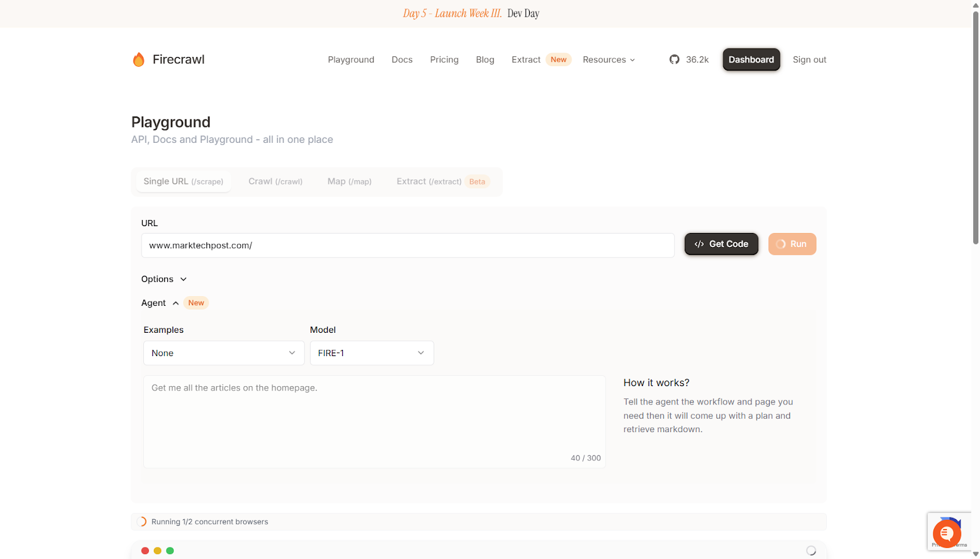980x559 pixels.
Task: Click the Get Code button
Action: pos(721,244)
